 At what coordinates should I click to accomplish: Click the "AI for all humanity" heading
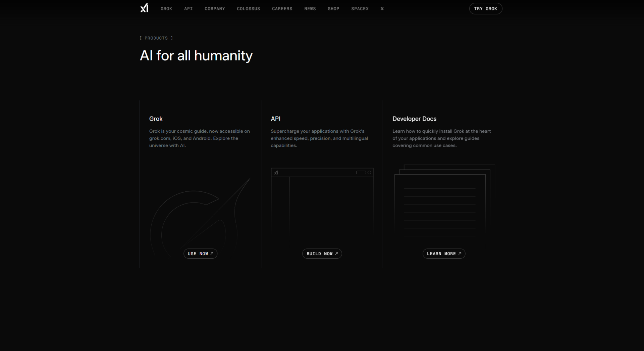(196, 56)
